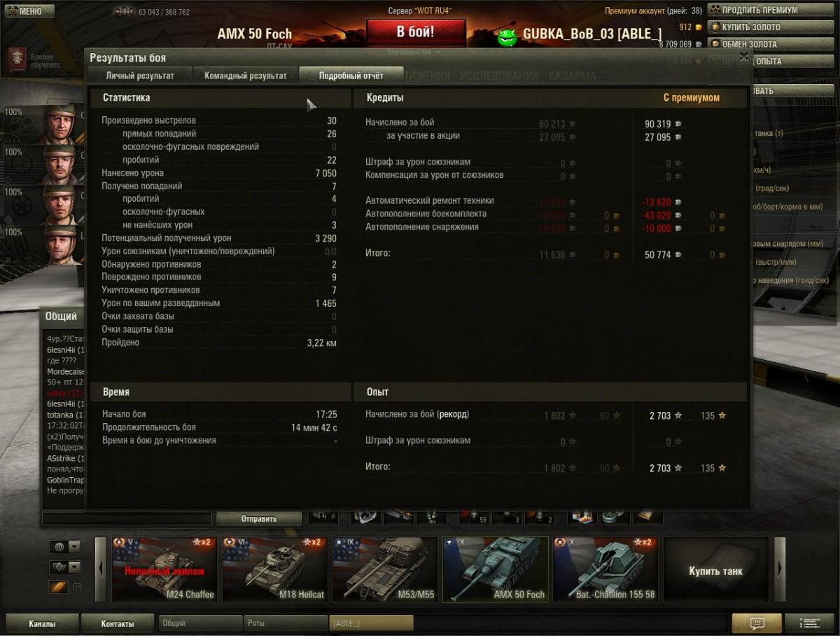Open the Каналы button
The height and width of the screenshot is (636, 840).
tap(42, 623)
